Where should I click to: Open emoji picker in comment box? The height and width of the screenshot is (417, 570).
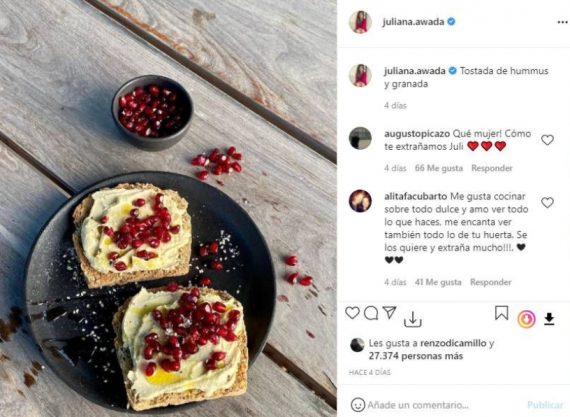click(x=358, y=404)
